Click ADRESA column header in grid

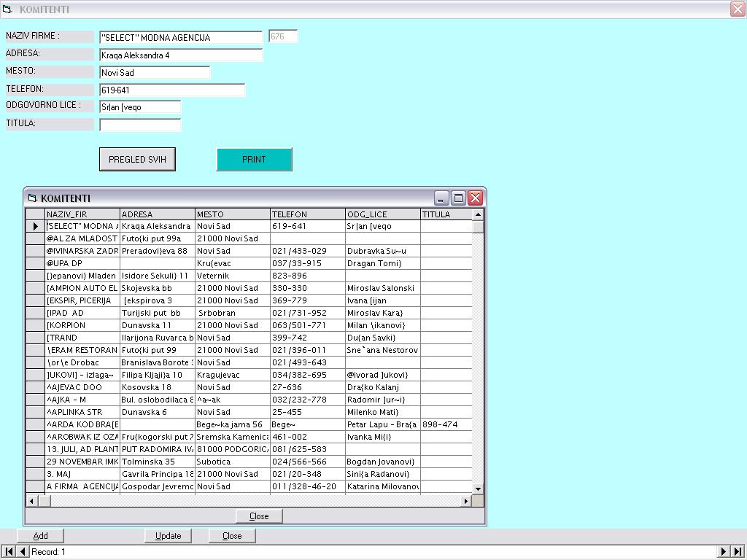pyautogui.click(x=158, y=214)
